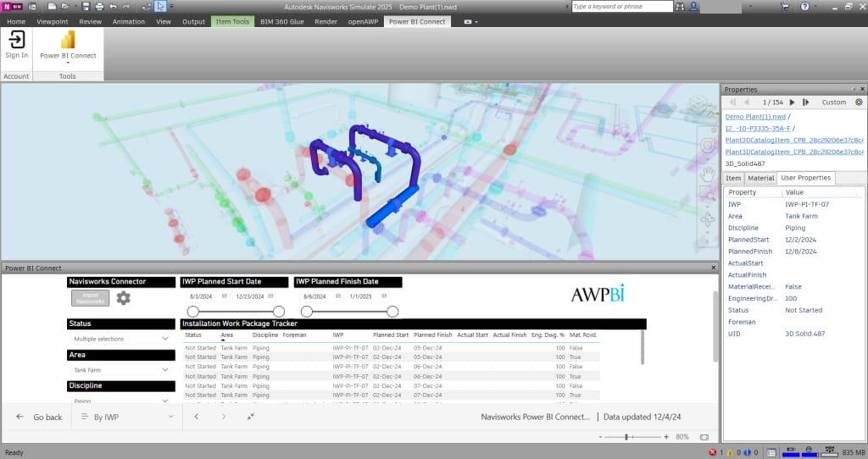Click the Navisworks Connector settings gear
The image size is (868, 459).
click(x=124, y=298)
